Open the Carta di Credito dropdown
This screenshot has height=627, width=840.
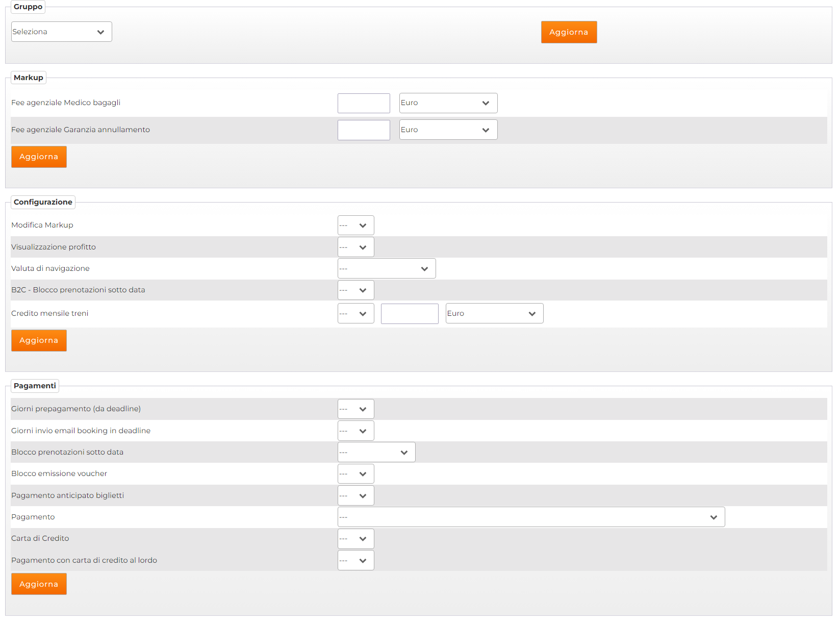point(355,538)
